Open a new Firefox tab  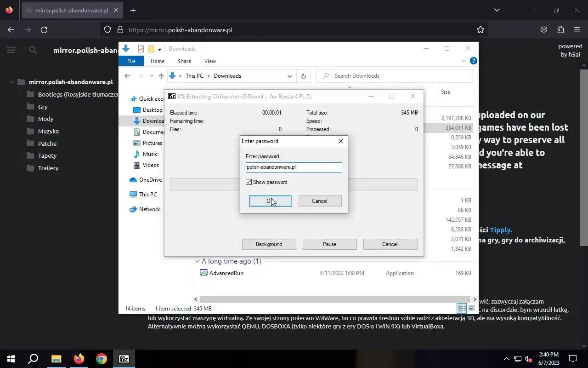click(x=133, y=10)
